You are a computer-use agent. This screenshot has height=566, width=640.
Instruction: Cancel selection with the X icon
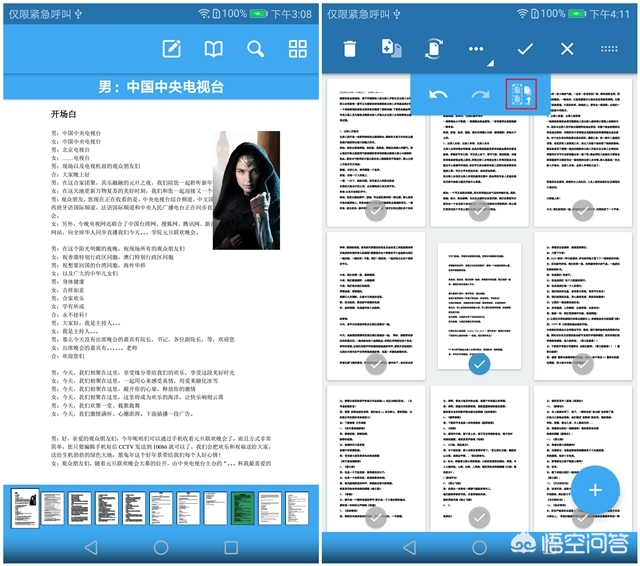[x=567, y=49]
